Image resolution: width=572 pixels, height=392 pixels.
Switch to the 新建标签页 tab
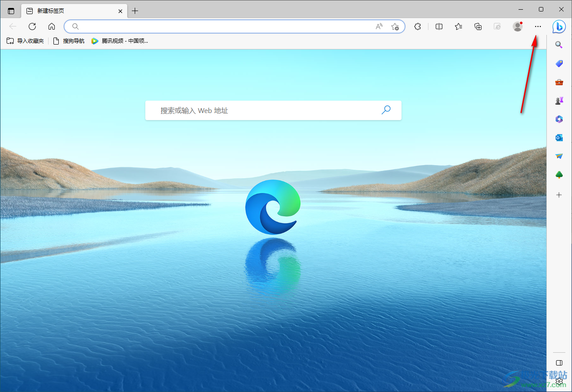74,11
